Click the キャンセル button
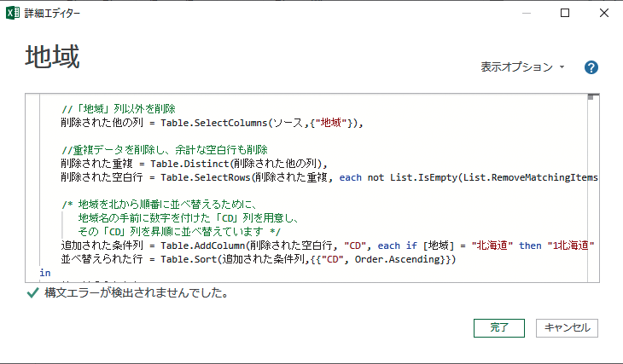Screen dimensions: 623x364 (567, 328)
